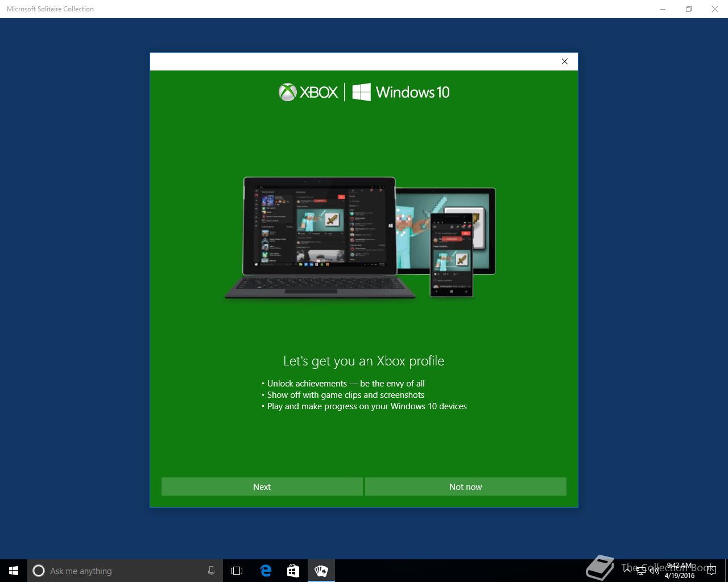The width and height of the screenshot is (728, 582).
Task: Open the Windows Start menu
Action: coord(14,571)
